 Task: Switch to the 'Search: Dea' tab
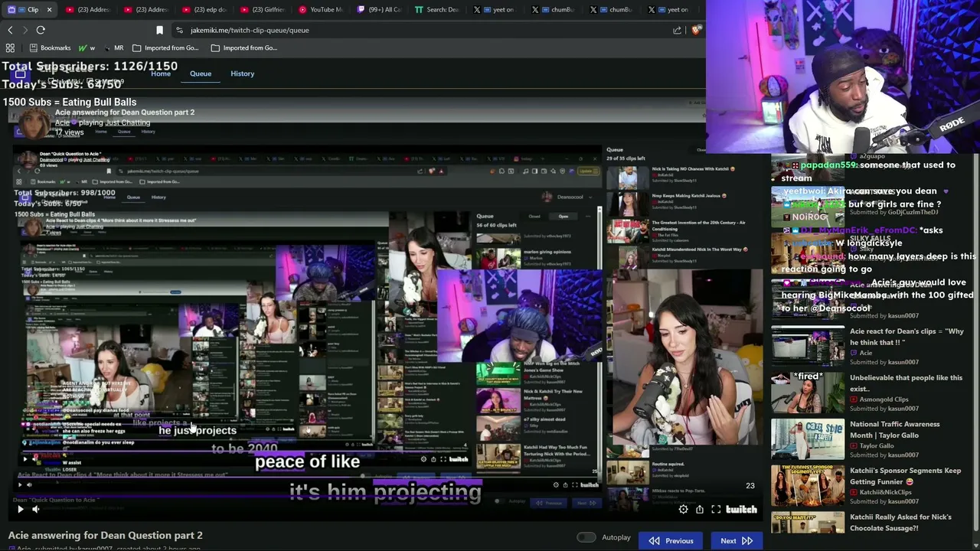click(438, 9)
